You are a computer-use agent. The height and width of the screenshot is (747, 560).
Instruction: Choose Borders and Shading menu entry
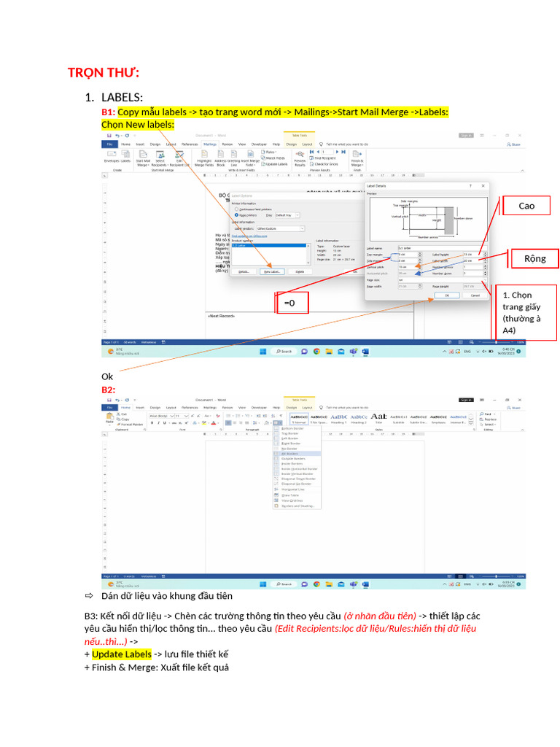click(297, 506)
